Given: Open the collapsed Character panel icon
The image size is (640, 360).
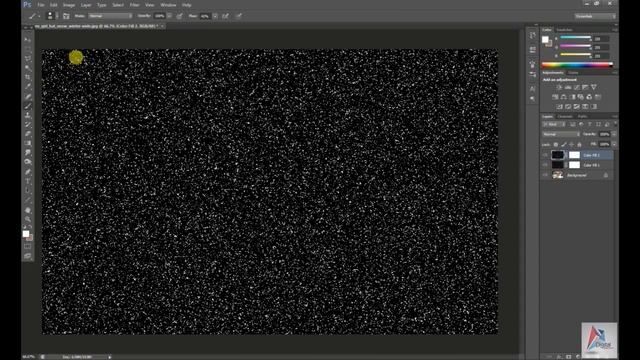Looking at the screenshot, I should coord(532,88).
